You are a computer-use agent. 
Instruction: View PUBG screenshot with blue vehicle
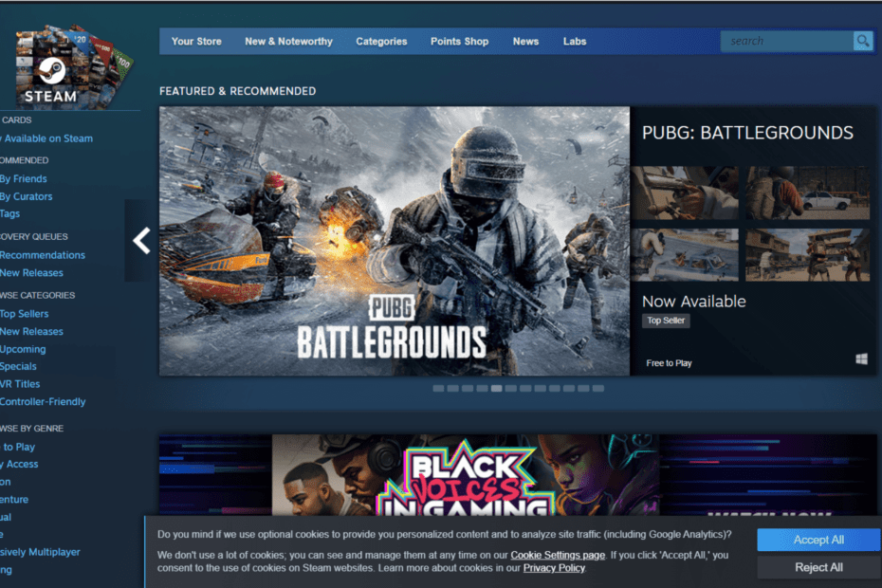tap(685, 255)
